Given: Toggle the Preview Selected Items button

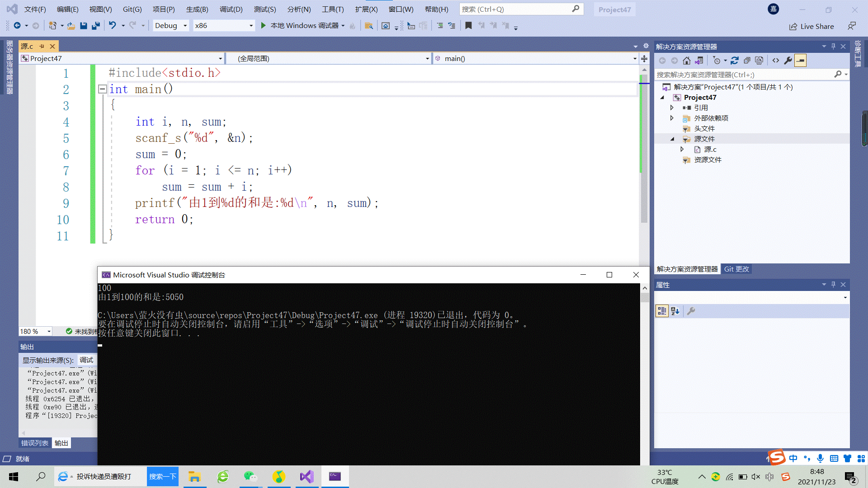Looking at the screenshot, I should tap(800, 61).
